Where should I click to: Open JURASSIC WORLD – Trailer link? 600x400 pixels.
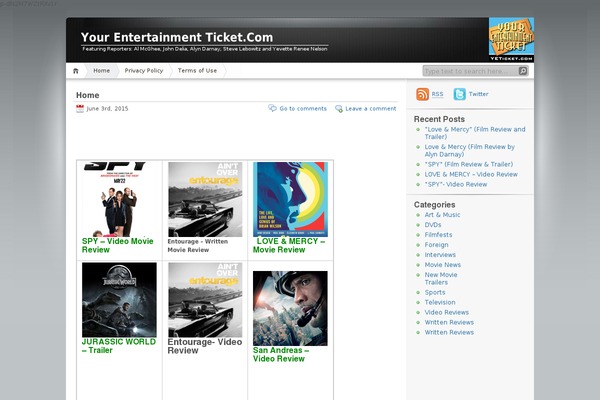pos(119,346)
